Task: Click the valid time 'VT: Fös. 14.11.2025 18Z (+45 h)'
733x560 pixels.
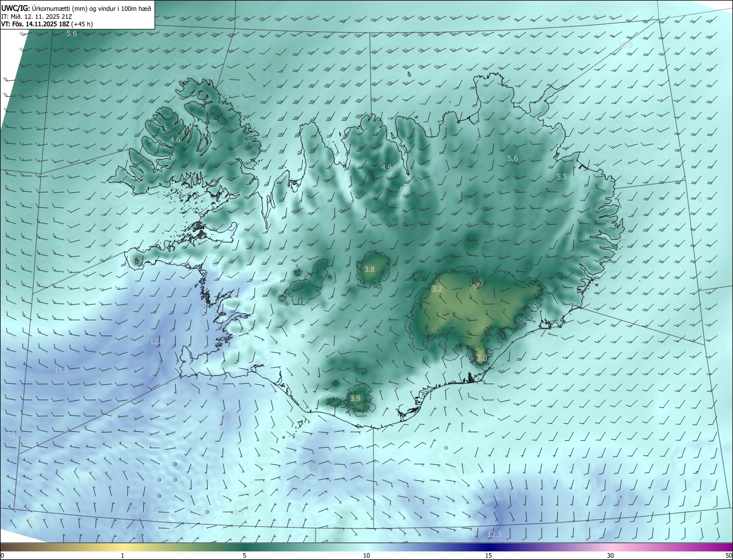Action: [x=47, y=24]
